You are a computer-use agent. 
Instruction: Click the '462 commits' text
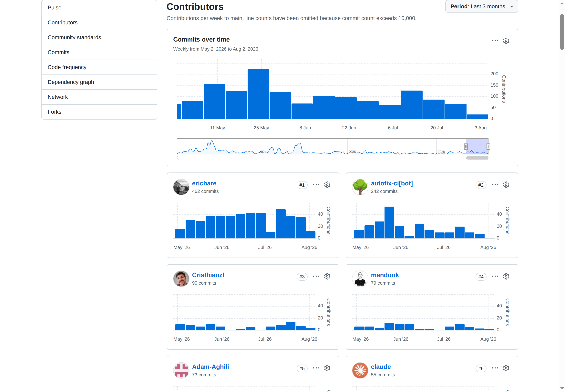[x=205, y=191]
